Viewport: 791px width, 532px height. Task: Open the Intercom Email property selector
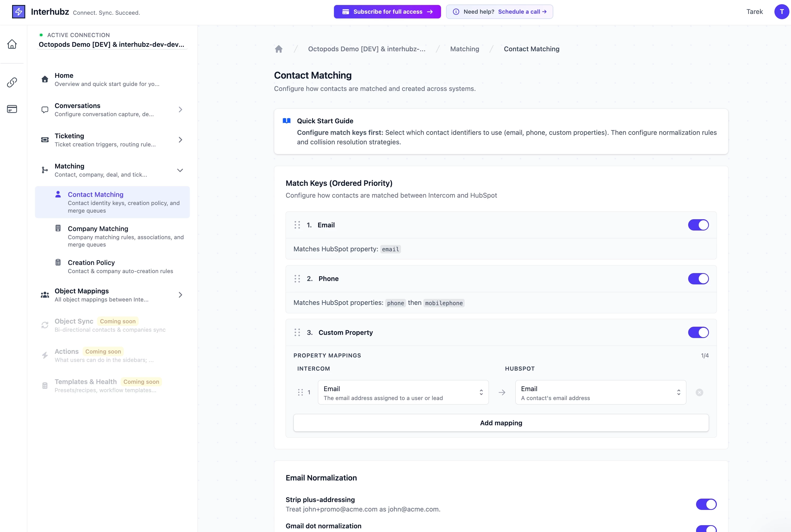click(x=403, y=392)
